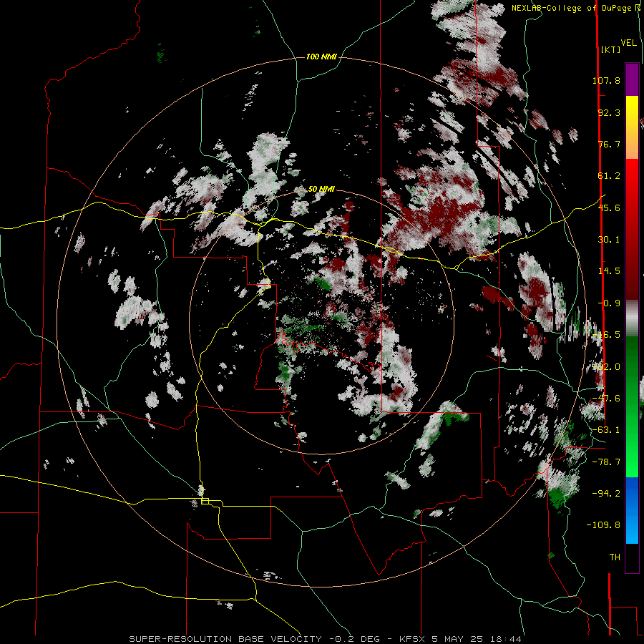The height and width of the screenshot is (644, 644).
Task: Select the -0.9 velocity scale value
Action: pyautogui.click(x=609, y=303)
